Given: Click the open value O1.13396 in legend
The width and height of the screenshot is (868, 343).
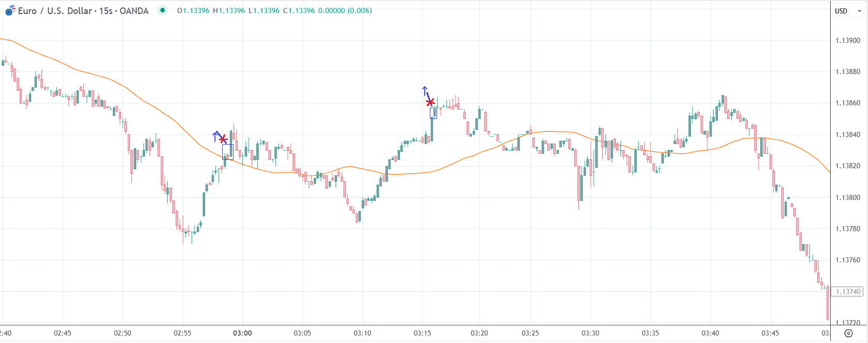Looking at the screenshot, I should 193,10.
